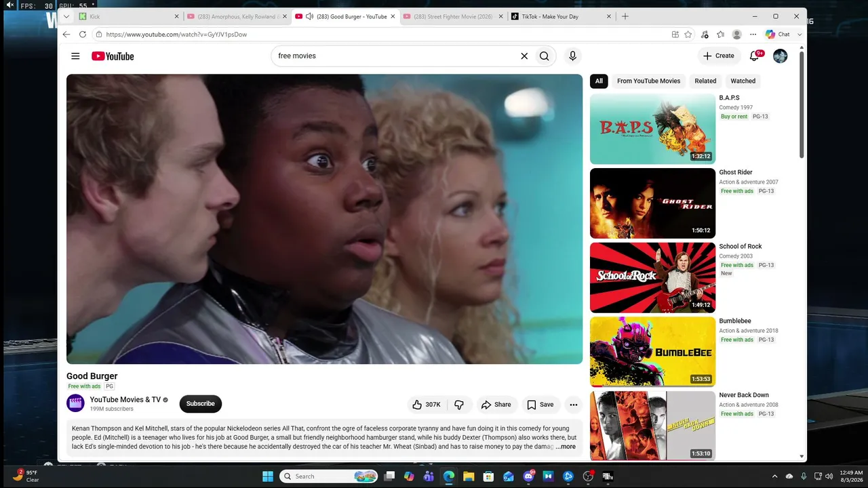The height and width of the screenshot is (488, 868).
Task: Close the TikTok tab
Action: pyautogui.click(x=608, y=16)
